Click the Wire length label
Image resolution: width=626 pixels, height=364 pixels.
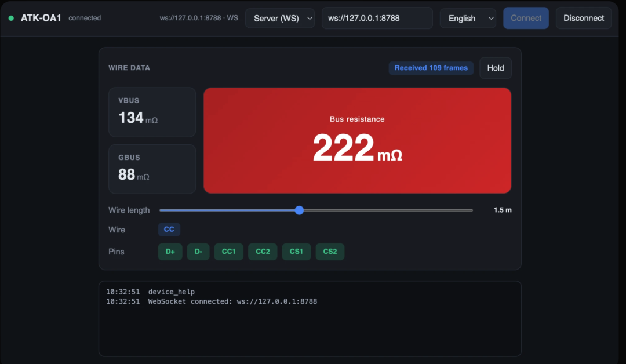coord(129,210)
